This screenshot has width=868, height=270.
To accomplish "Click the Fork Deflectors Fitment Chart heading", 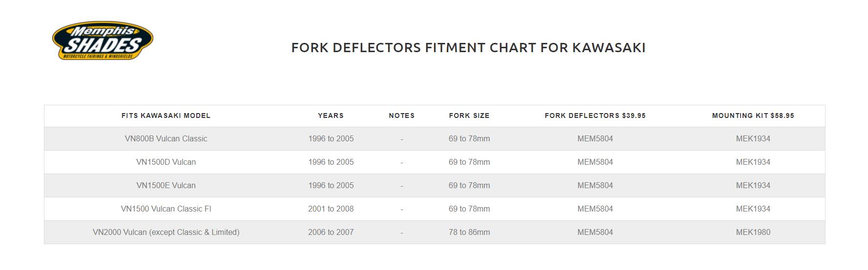I will click(x=468, y=48).
